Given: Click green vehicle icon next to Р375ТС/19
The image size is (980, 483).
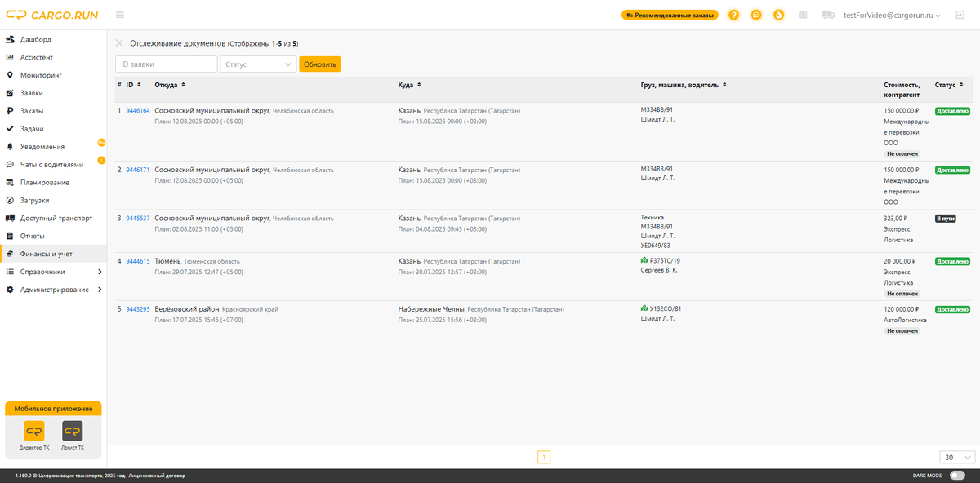Looking at the screenshot, I should (x=644, y=261).
